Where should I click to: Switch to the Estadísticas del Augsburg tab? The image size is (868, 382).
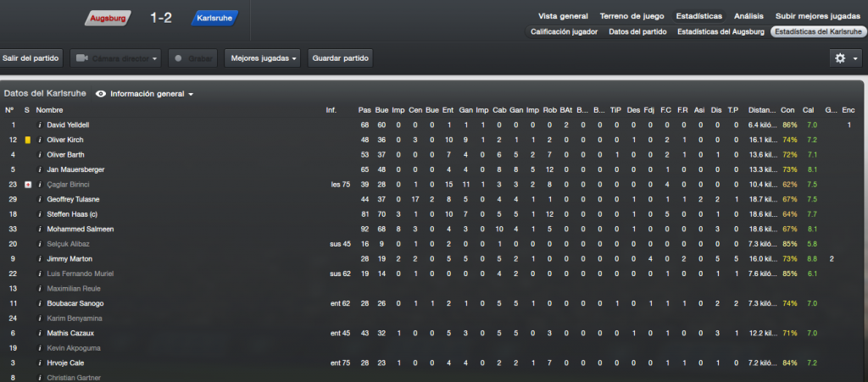point(721,31)
